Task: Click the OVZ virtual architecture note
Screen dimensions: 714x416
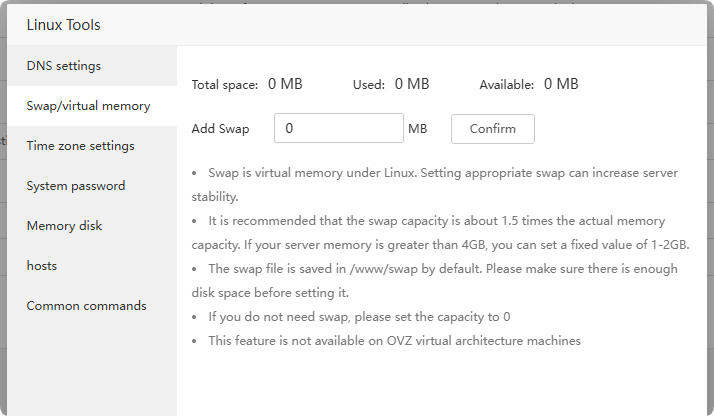Action: [394, 341]
